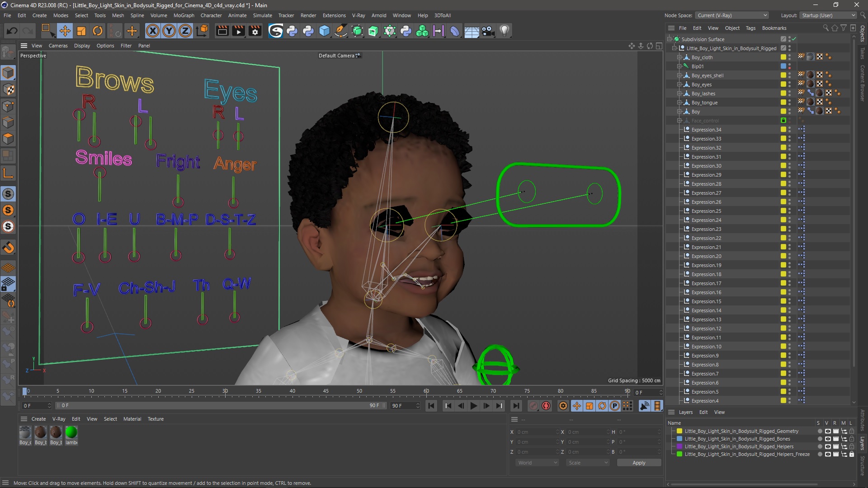Click the blue Cube primitive icon
Screen dimensions: 868x488
(x=325, y=31)
